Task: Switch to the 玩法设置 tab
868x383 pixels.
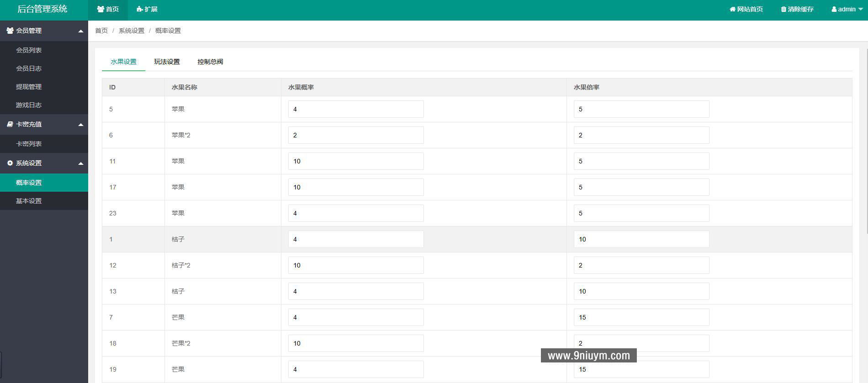Action: [167, 62]
